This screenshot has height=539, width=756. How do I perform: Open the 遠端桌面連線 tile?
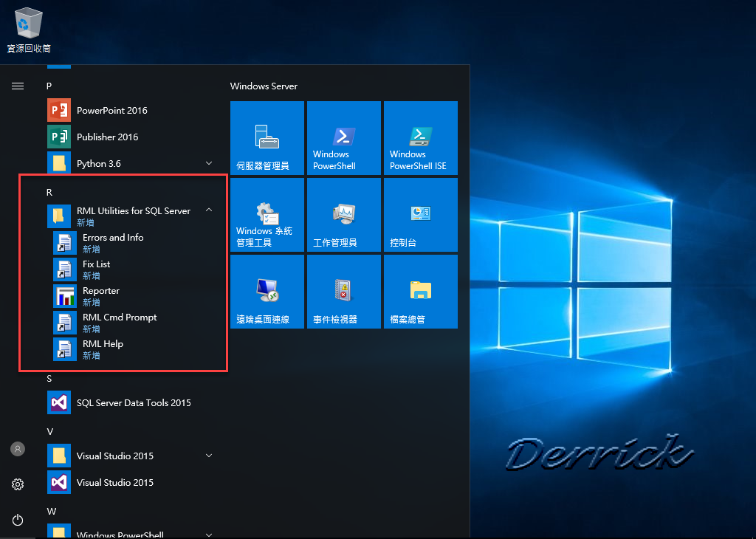(267, 292)
